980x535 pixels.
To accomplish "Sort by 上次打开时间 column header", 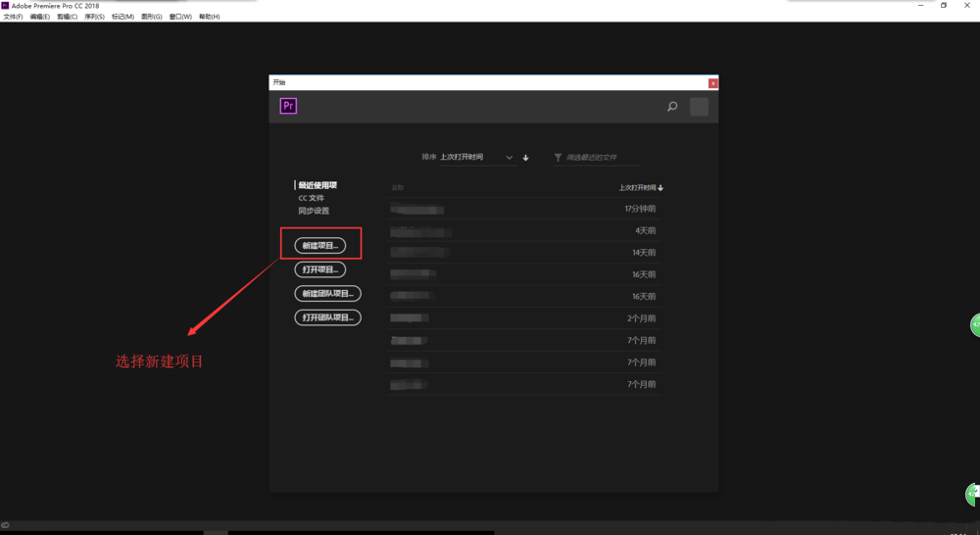I will [x=640, y=187].
